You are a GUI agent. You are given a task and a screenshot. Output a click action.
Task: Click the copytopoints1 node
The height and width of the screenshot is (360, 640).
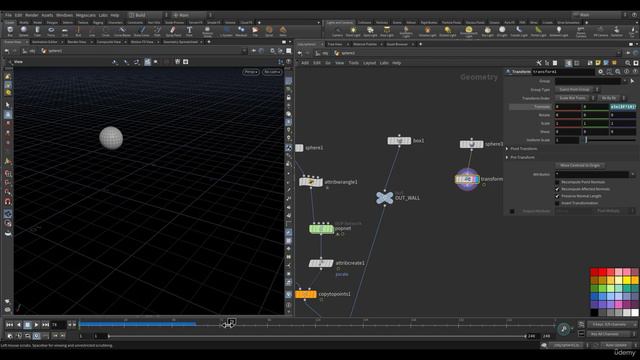point(306,294)
